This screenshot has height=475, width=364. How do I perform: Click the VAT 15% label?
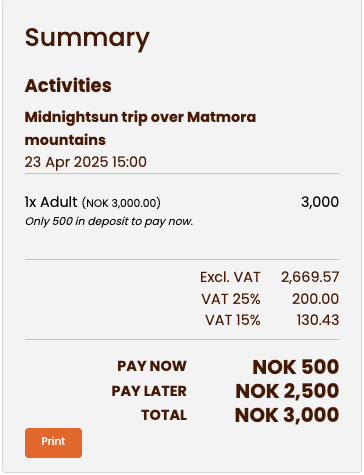pos(233,320)
